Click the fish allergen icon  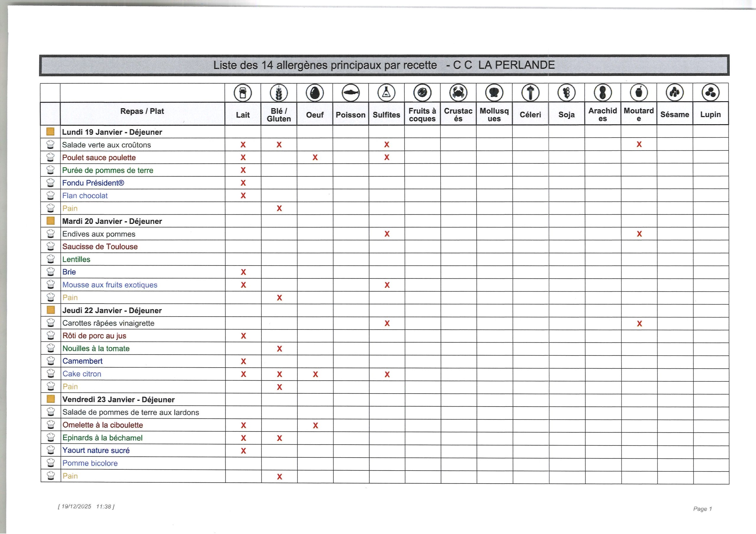pos(350,93)
